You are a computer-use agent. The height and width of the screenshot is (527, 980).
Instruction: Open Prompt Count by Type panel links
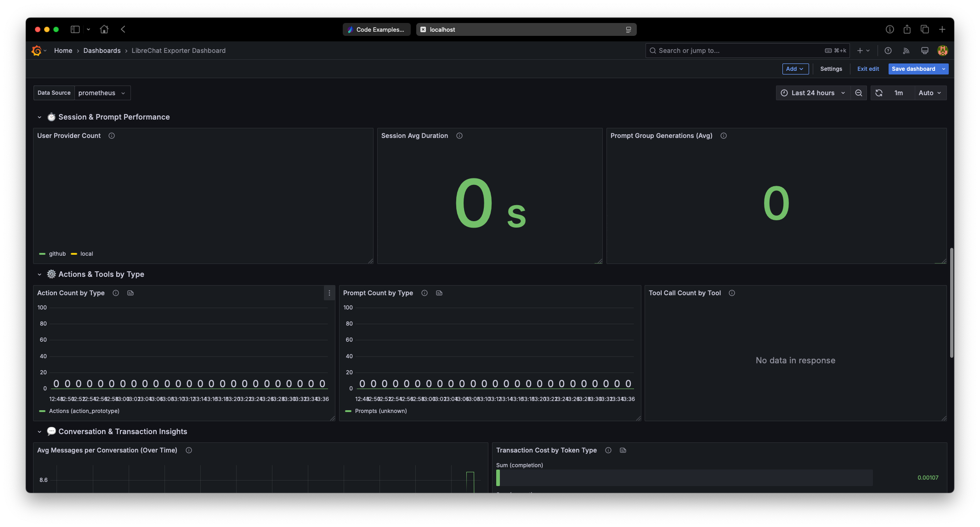click(x=439, y=293)
